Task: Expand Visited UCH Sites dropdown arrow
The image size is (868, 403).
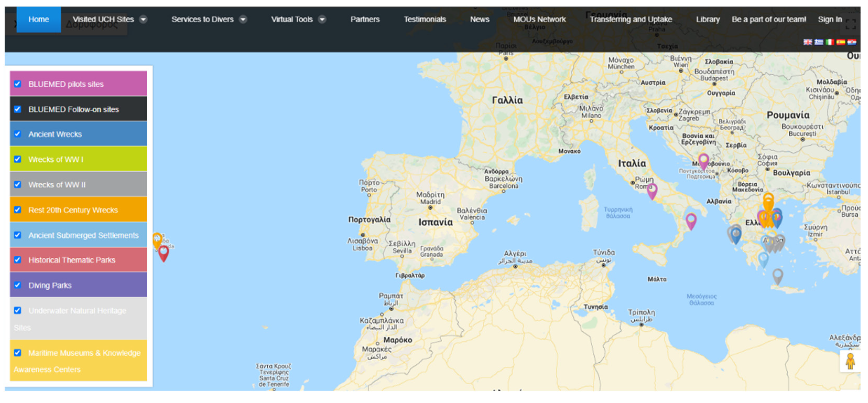Action: 143,20
